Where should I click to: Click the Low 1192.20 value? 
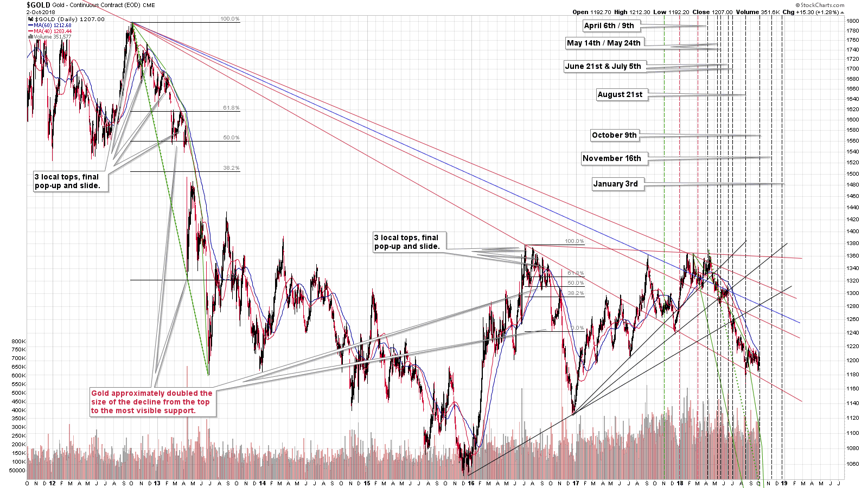coord(671,12)
